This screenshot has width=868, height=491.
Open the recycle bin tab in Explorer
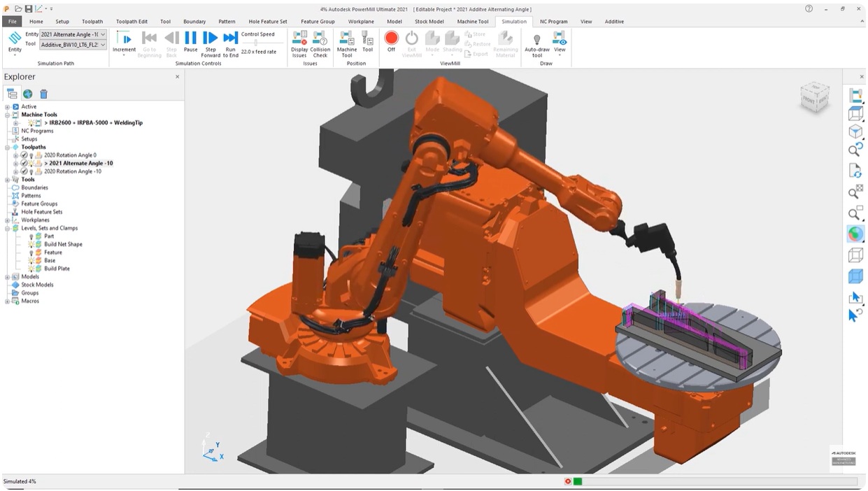point(43,94)
